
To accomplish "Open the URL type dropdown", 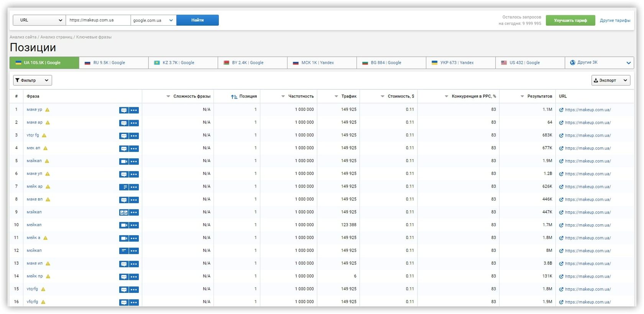I will (x=39, y=20).
